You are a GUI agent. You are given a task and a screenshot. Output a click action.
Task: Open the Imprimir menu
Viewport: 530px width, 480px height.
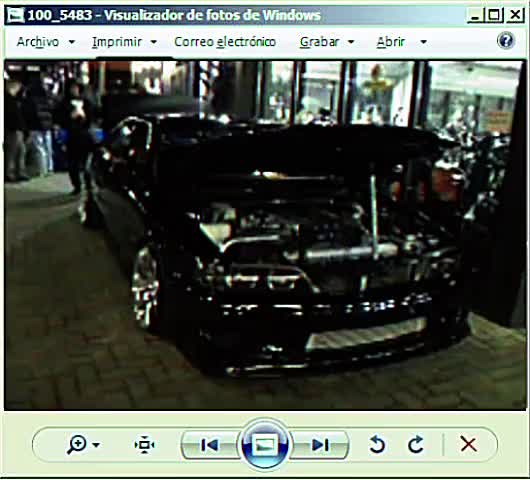click(x=117, y=42)
